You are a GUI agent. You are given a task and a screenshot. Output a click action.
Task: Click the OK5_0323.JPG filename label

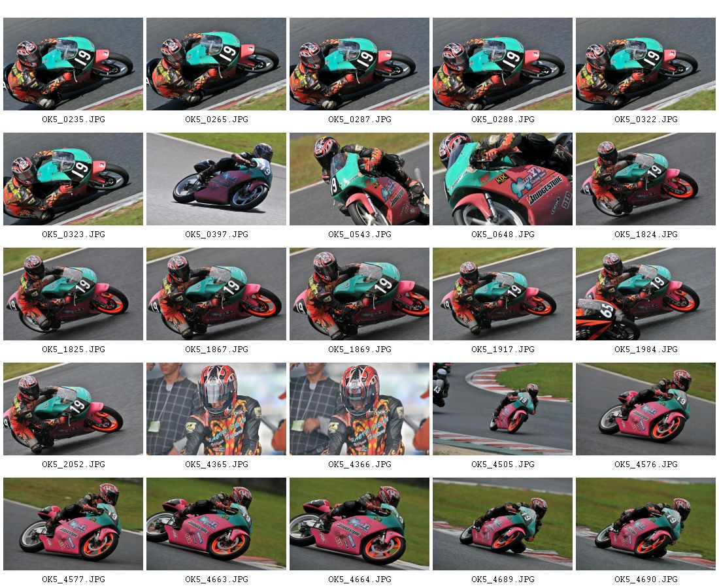(73, 234)
